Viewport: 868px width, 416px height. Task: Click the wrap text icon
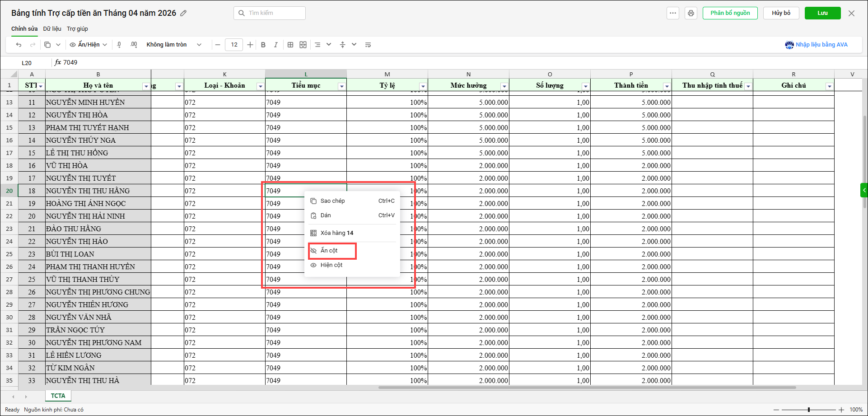368,45
